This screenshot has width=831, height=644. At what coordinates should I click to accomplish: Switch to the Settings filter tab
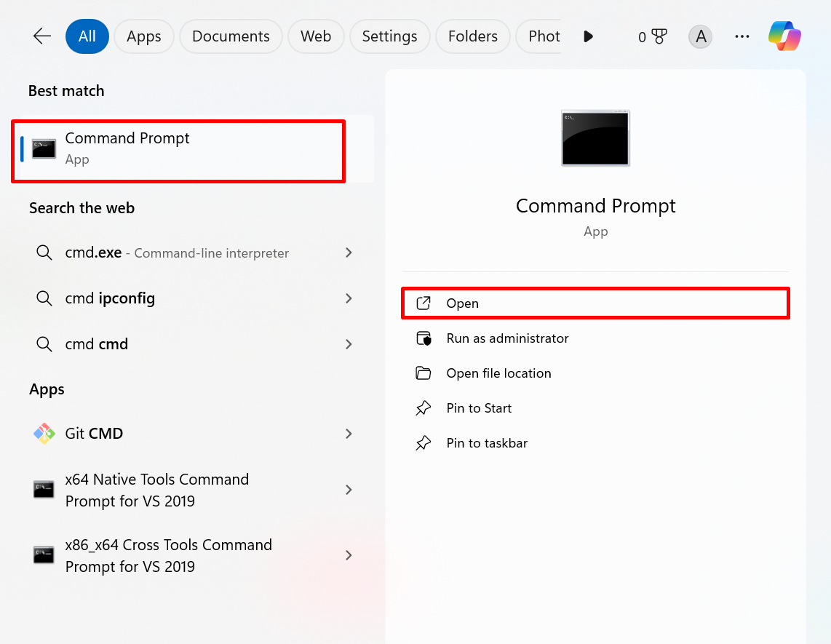389,36
